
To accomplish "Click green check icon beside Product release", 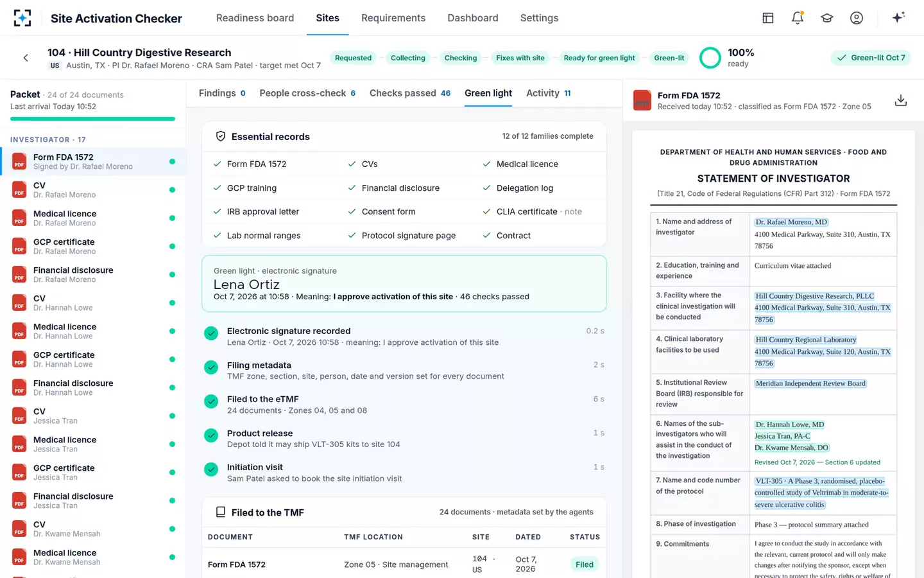I will tap(211, 435).
